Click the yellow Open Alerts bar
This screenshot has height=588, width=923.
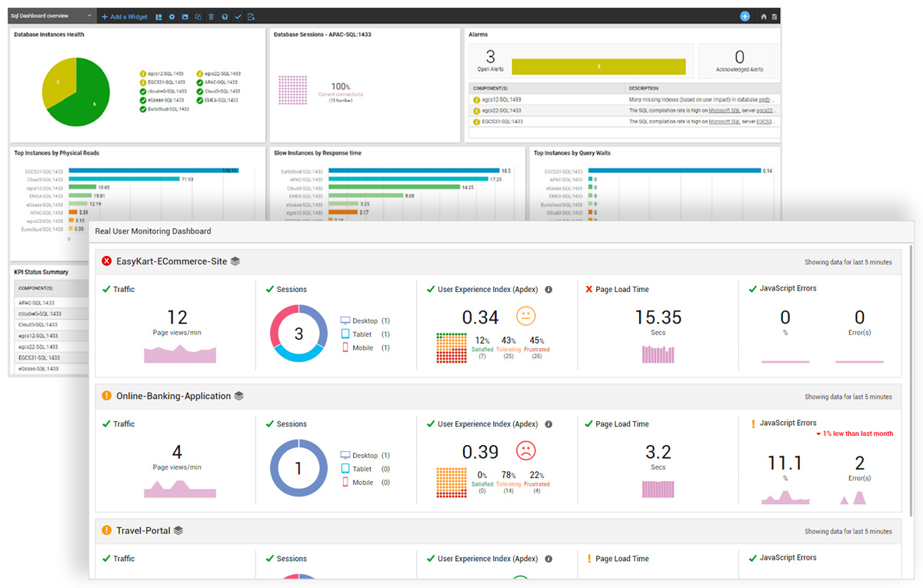tap(598, 67)
